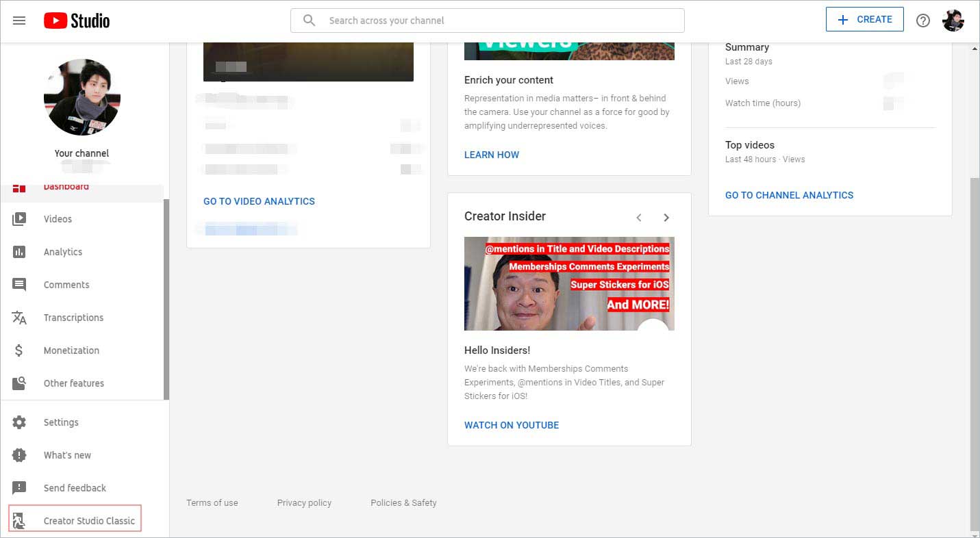
Task: Click the CREATE button
Action: coord(864,19)
